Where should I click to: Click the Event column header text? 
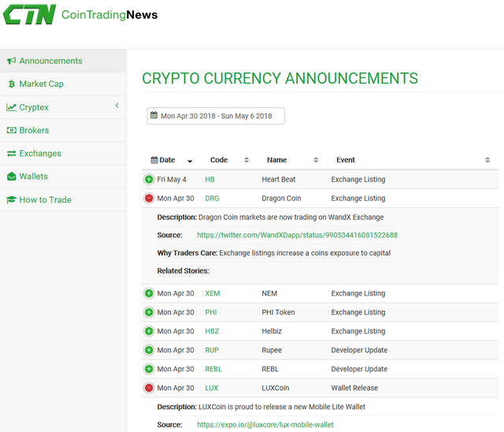click(346, 160)
